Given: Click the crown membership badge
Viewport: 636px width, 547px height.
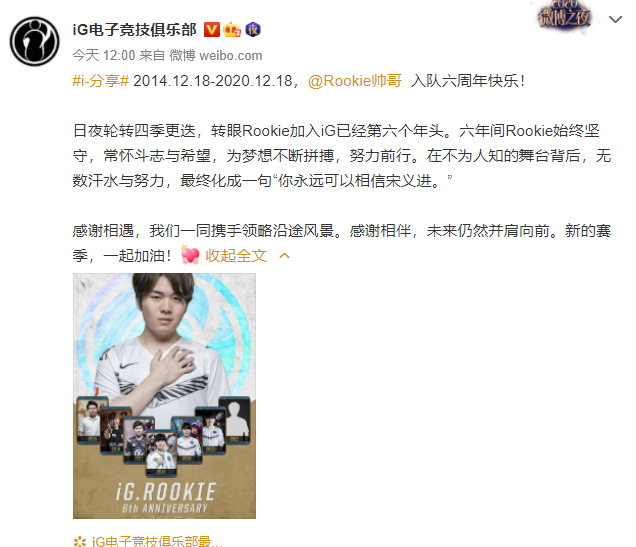Looking at the screenshot, I should click(232, 29).
